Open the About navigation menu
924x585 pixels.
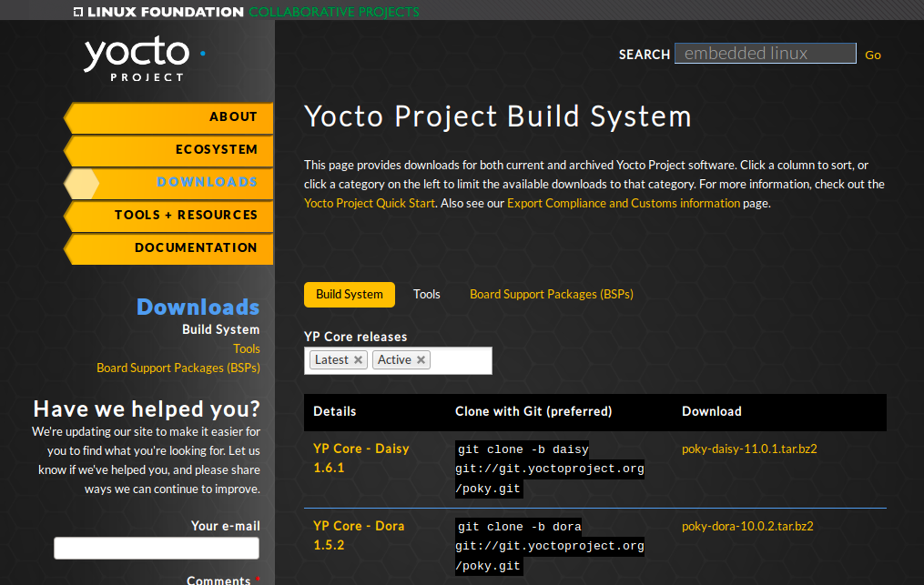click(232, 116)
